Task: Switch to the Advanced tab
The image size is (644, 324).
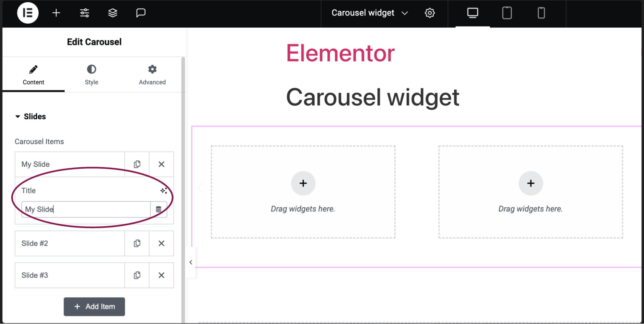Action: tap(152, 75)
